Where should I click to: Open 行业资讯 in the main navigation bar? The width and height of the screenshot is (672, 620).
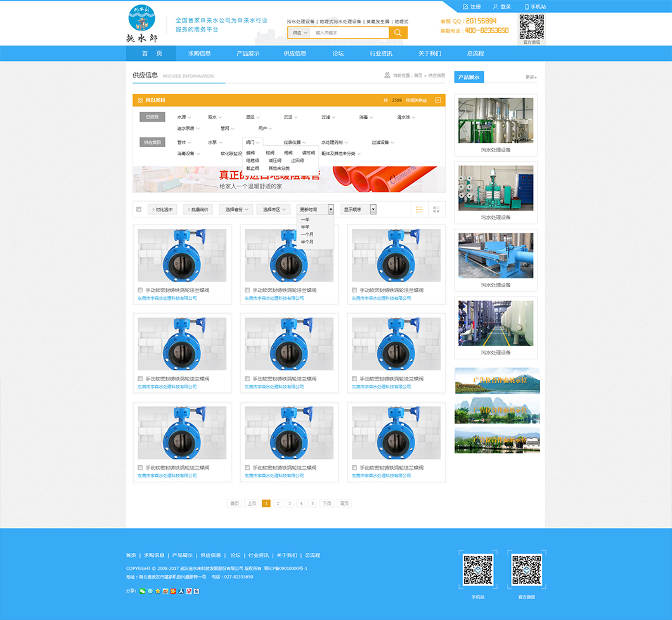(x=381, y=53)
